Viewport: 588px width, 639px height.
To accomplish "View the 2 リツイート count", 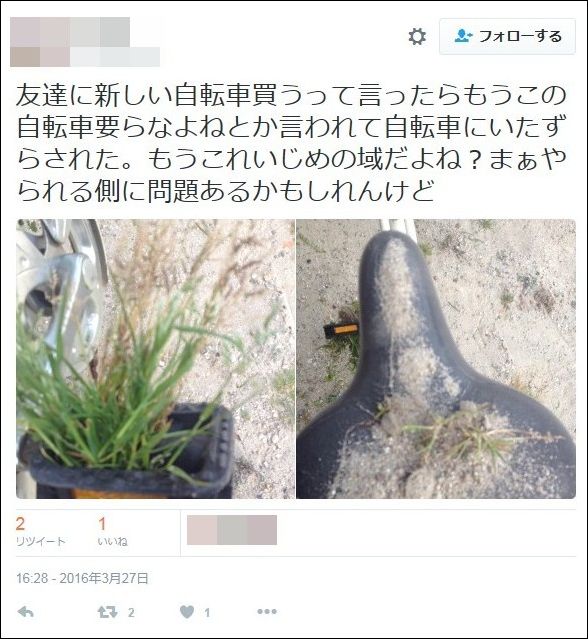I will (x=40, y=532).
